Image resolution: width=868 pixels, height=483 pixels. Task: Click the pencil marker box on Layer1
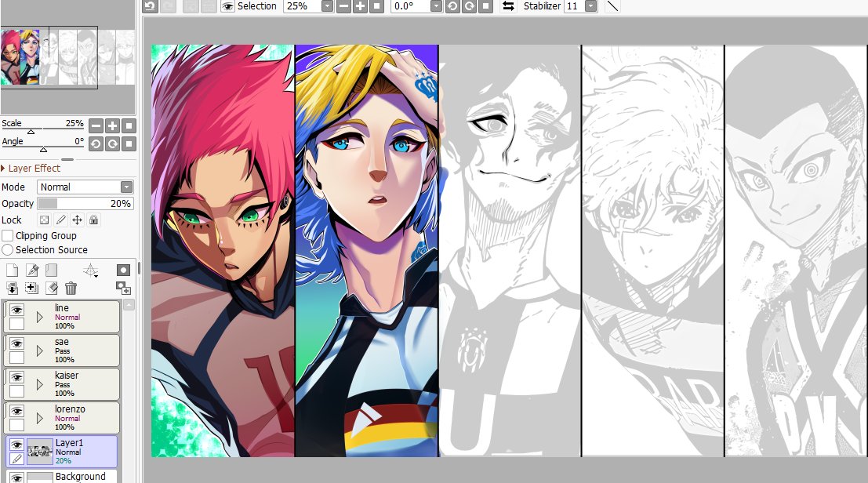point(16,459)
